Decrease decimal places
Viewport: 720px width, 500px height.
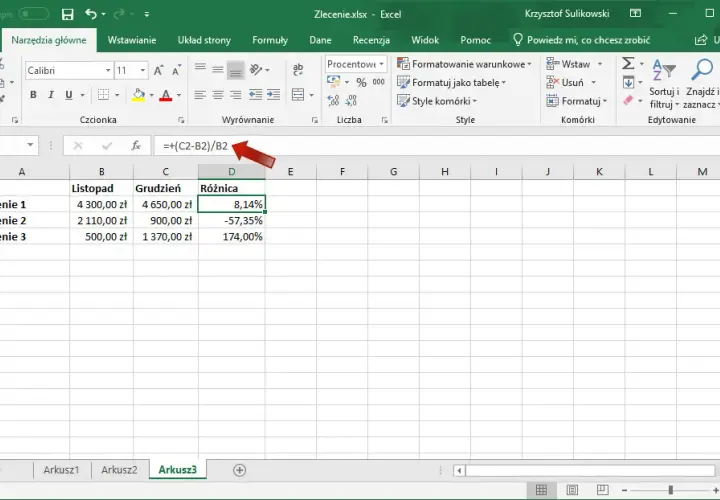pyautogui.click(x=351, y=100)
